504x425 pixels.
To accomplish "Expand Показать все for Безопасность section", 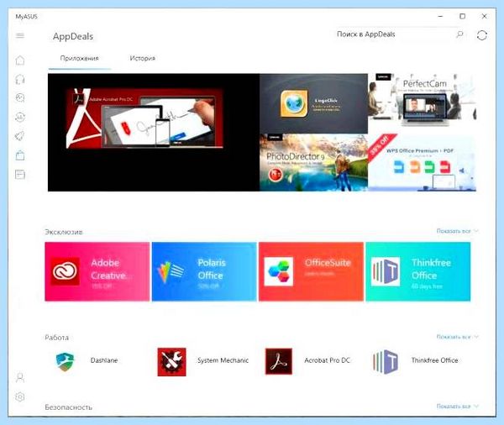I will point(458,407).
